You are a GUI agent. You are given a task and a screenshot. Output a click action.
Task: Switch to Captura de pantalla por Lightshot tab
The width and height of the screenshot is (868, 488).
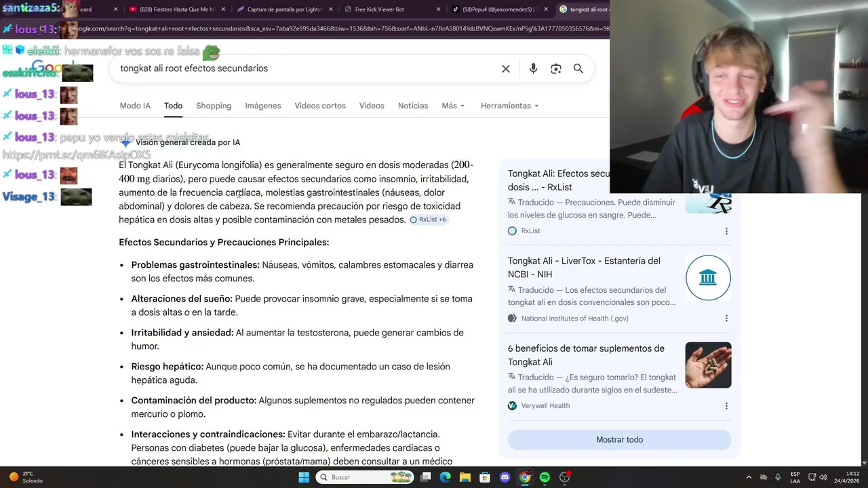click(283, 9)
